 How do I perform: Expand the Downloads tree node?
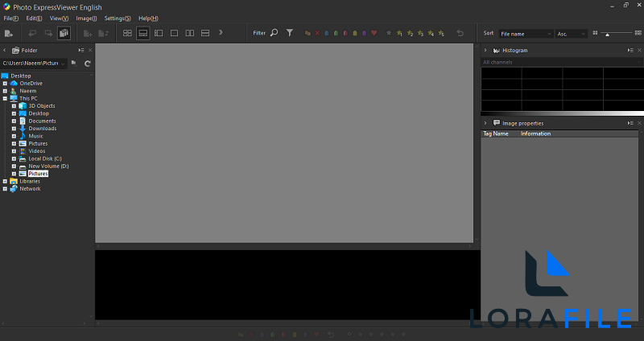coord(14,129)
